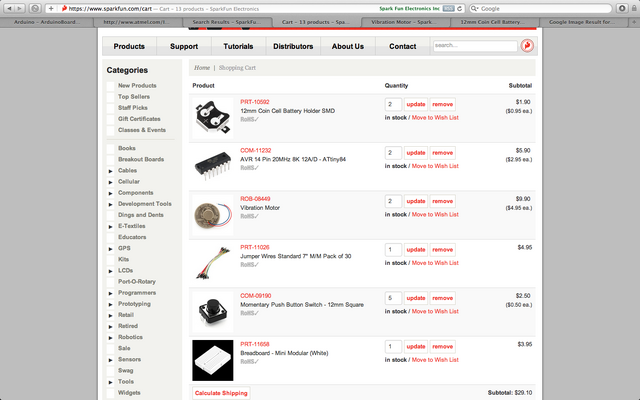
Task: Switch to the Search Results SparkFun tab
Action: (227, 22)
